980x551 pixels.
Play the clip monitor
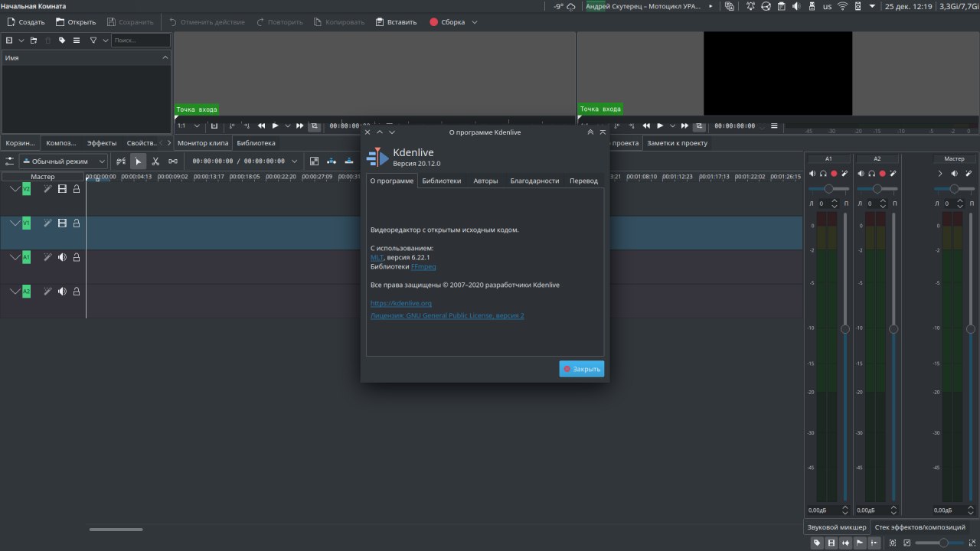click(276, 126)
